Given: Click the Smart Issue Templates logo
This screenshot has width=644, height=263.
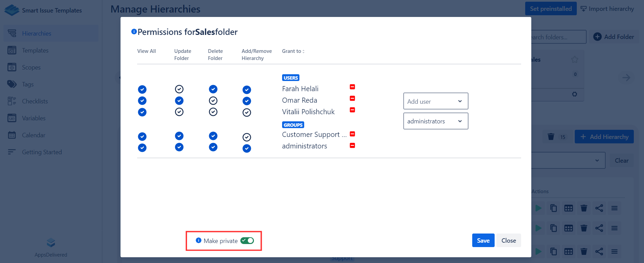Looking at the screenshot, I should tap(12, 10).
